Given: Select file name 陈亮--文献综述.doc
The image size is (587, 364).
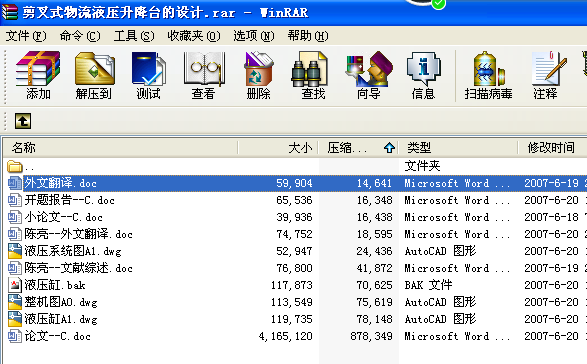Looking at the screenshot, I should (79, 268).
